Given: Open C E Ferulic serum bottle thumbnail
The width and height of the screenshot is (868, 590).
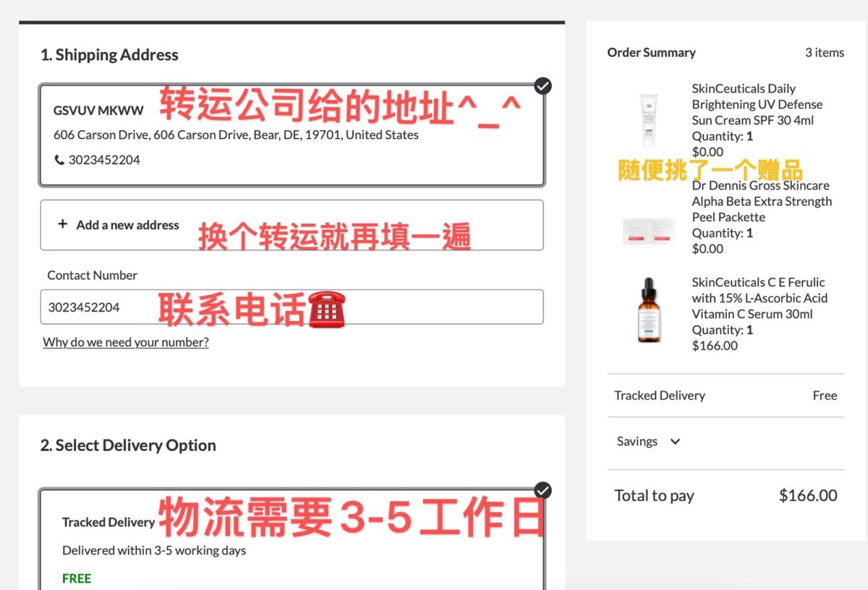Looking at the screenshot, I should click(648, 311).
